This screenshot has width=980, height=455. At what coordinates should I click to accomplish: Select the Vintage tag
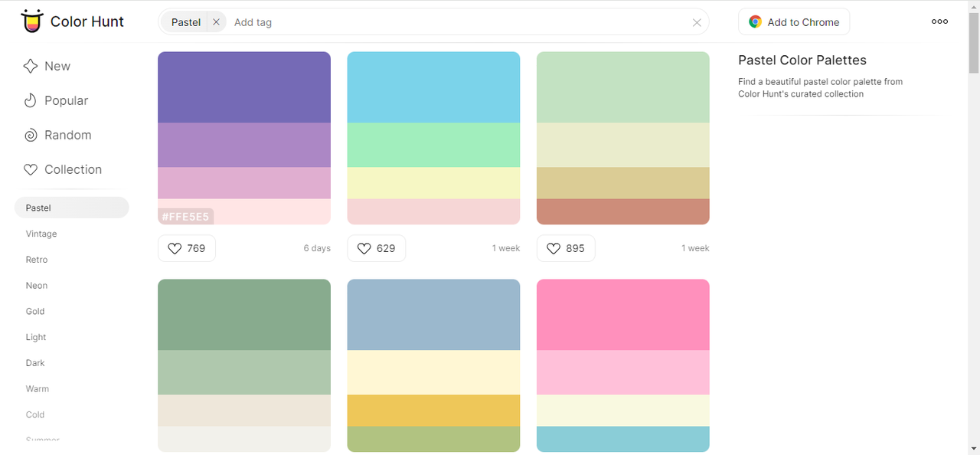[x=41, y=234]
